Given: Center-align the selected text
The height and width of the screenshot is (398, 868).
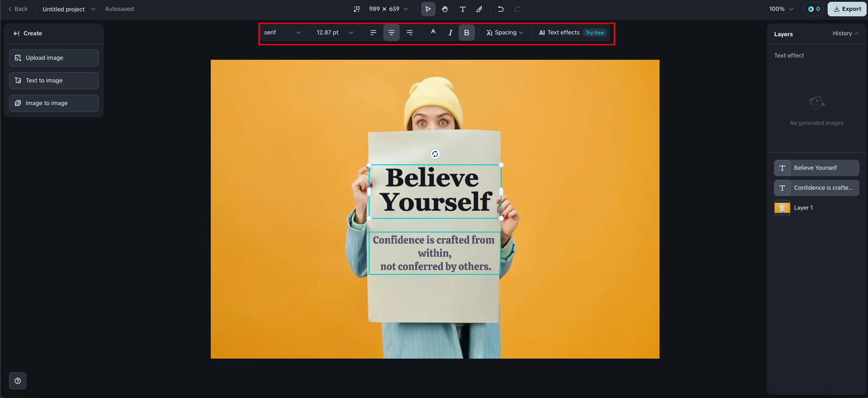Looking at the screenshot, I should [391, 33].
